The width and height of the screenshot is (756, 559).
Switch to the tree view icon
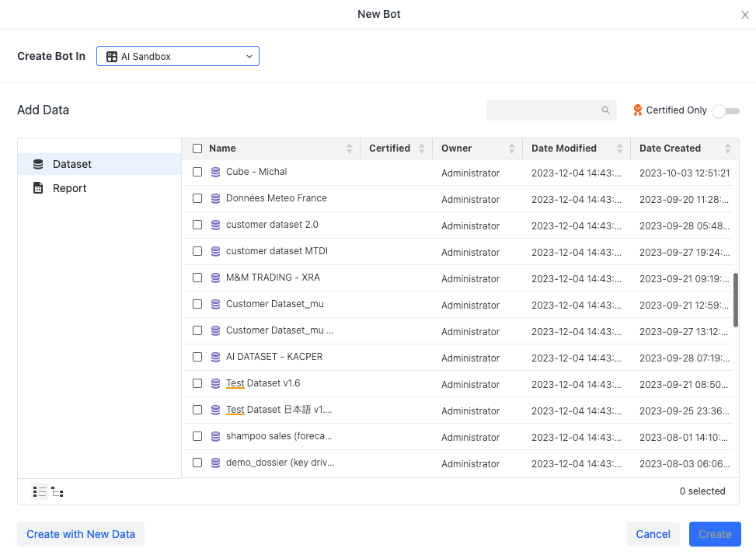(x=57, y=491)
